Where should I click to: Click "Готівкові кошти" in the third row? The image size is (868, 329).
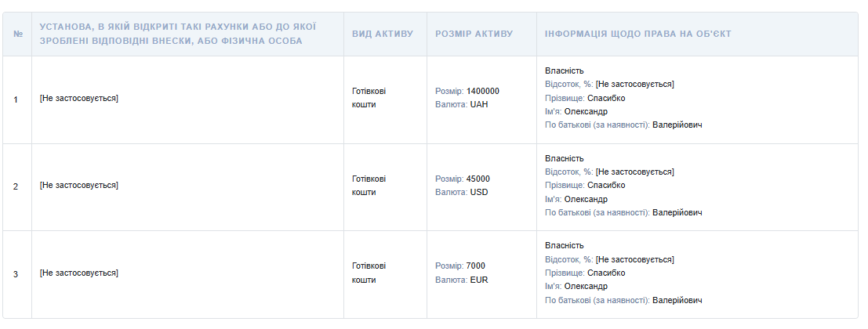[x=369, y=273]
